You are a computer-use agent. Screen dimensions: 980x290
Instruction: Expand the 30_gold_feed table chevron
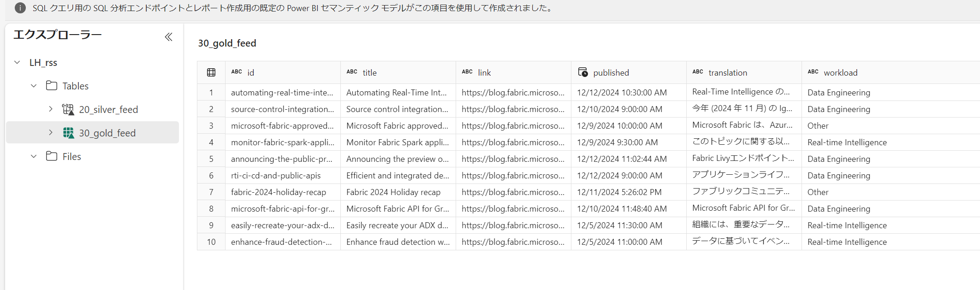coord(51,133)
